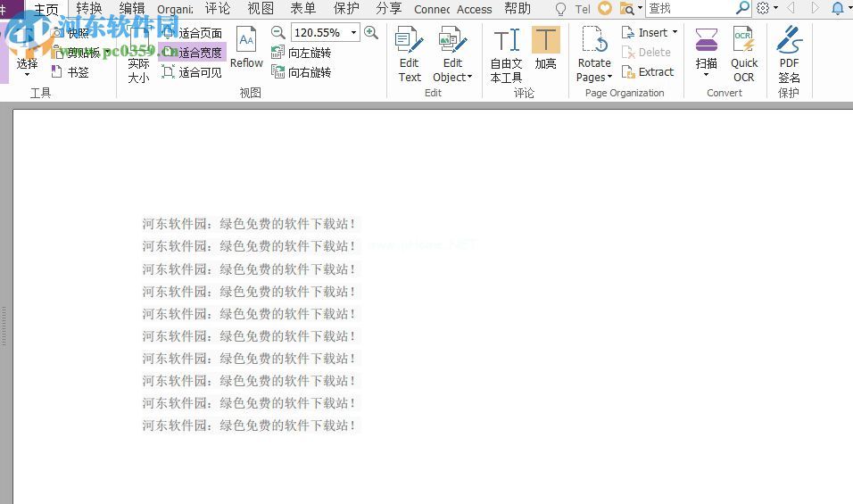Open the 分享 ribbon tab
Screen dimensions: 853x504
(x=388, y=9)
